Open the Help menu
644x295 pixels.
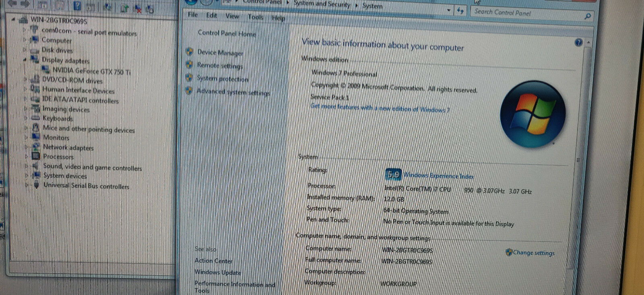pos(278,18)
